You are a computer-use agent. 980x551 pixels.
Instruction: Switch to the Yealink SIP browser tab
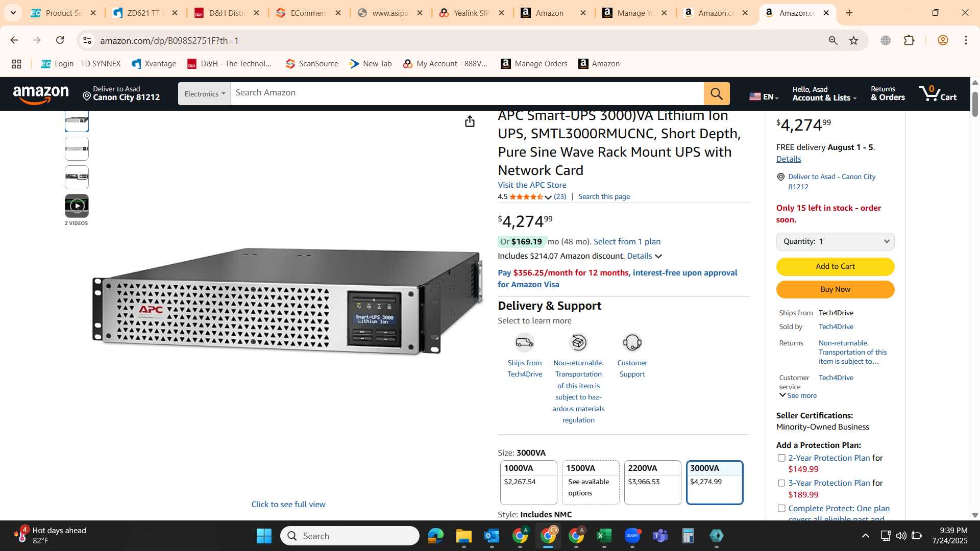[x=472, y=13]
